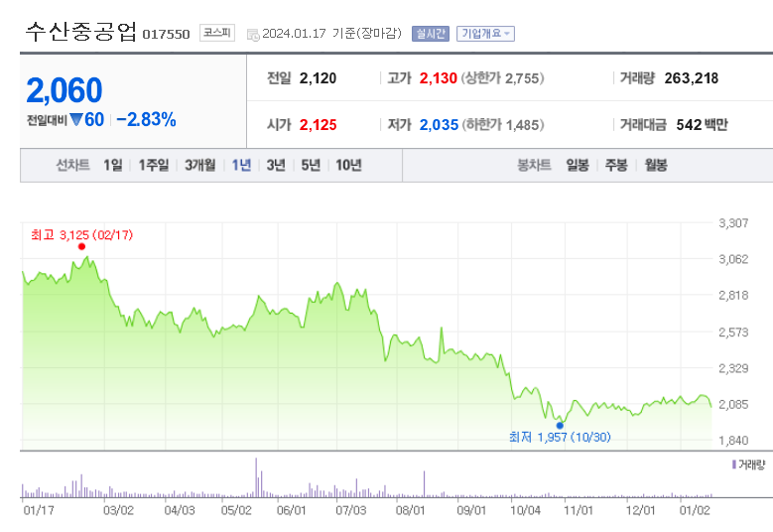Click the 1,840 y-axis price label
The image size is (773, 532).
tap(733, 441)
